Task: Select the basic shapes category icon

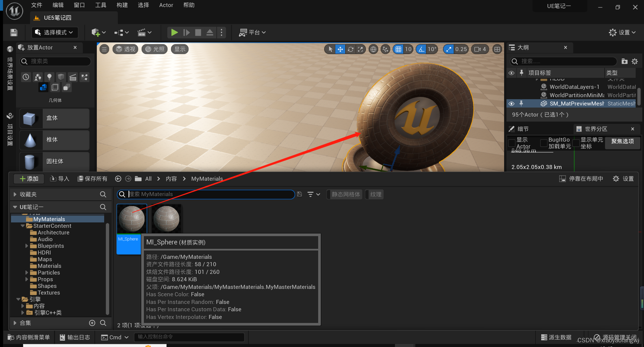Action: click(38, 77)
